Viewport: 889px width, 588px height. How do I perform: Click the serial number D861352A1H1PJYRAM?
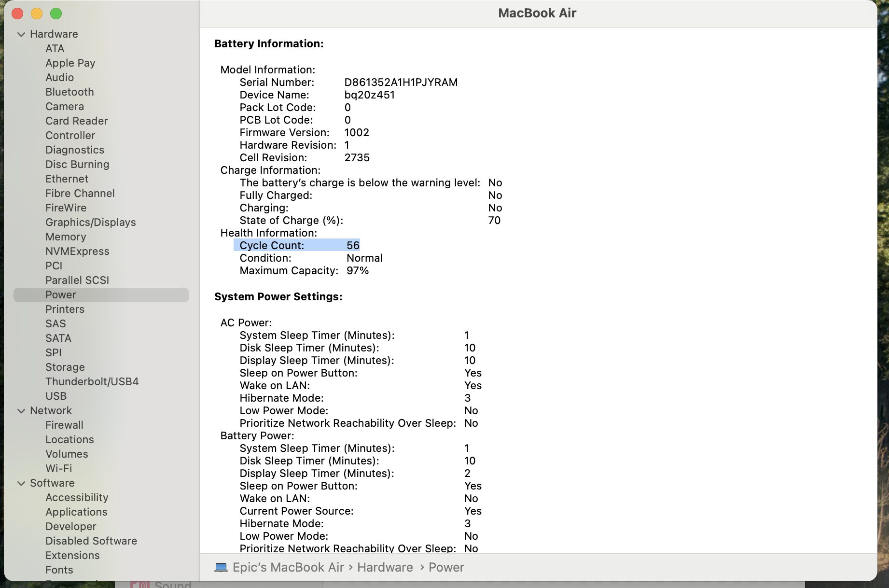pos(401,83)
